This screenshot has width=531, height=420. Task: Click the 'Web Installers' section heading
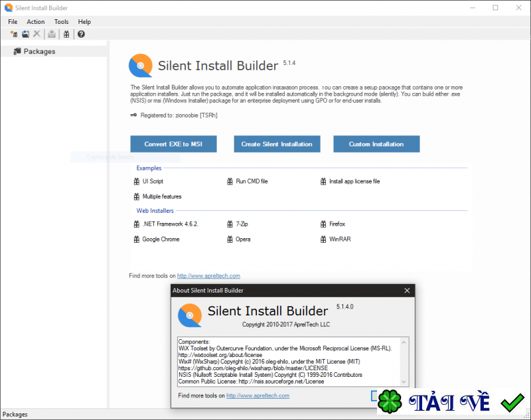point(155,211)
